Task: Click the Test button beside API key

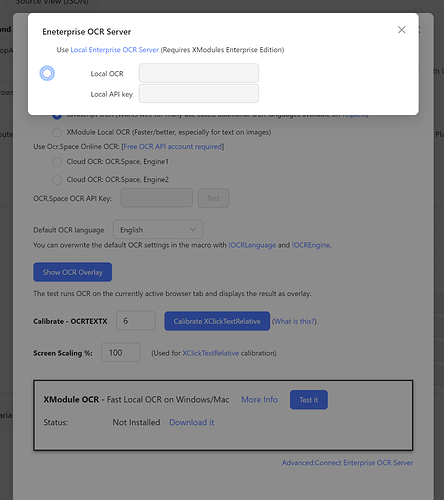Action: tap(213, 198)
